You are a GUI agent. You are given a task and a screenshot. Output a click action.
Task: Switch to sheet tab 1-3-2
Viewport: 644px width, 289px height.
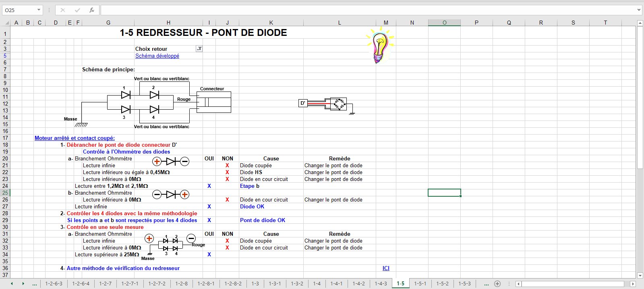point(297,284)
